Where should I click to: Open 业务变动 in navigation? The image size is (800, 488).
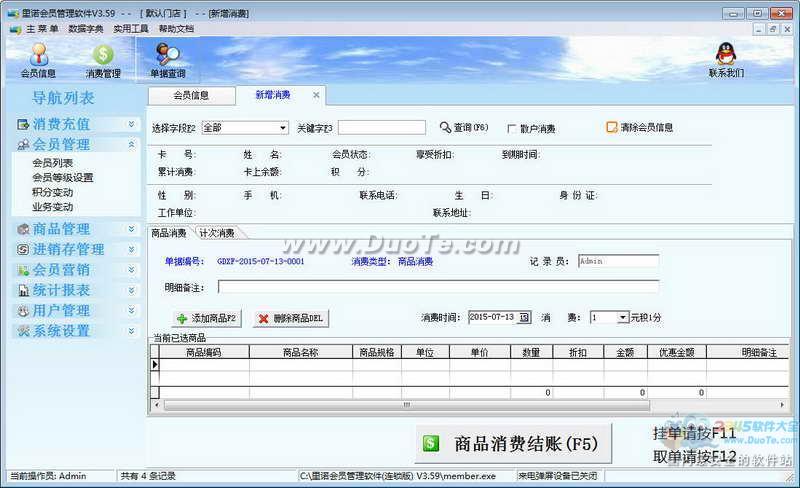53,207
